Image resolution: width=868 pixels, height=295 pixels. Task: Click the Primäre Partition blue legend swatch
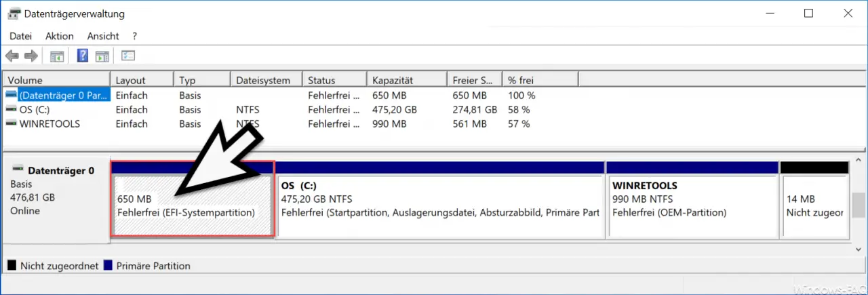107,266
